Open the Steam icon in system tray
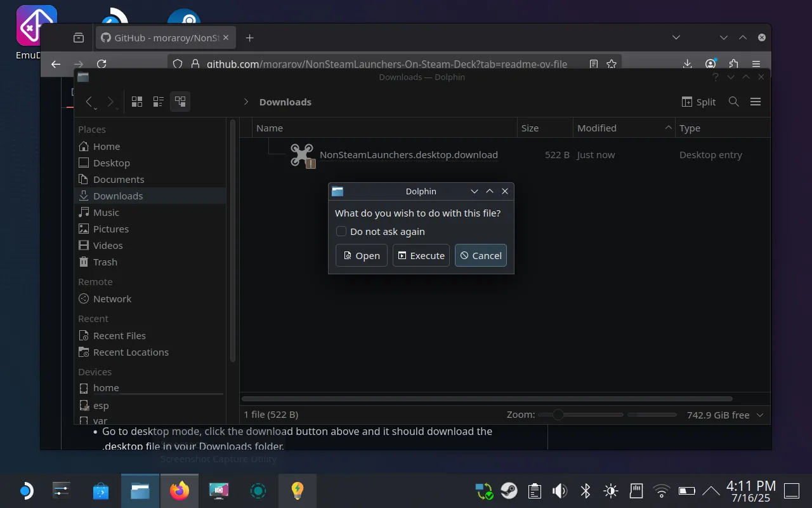 [x=509, y=490]
